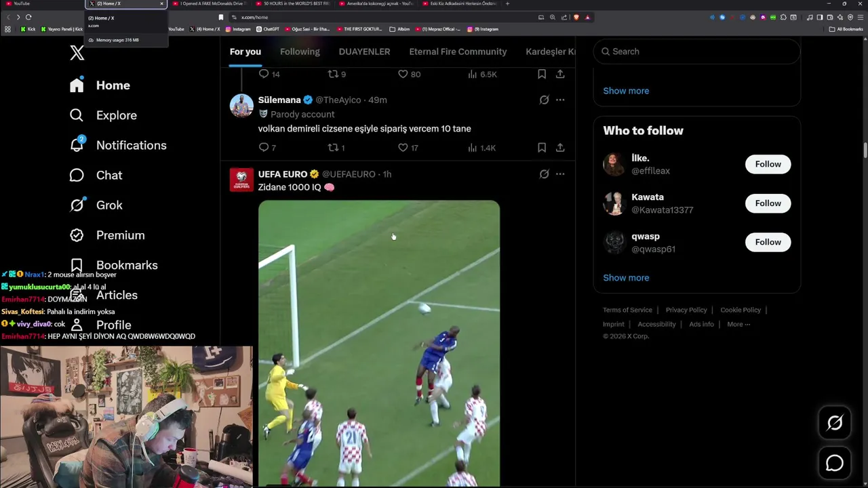Open the Kardeşler tab
The width and height of the screenshot is (868, 488).
pyautogui.click(x=550, y=52)
